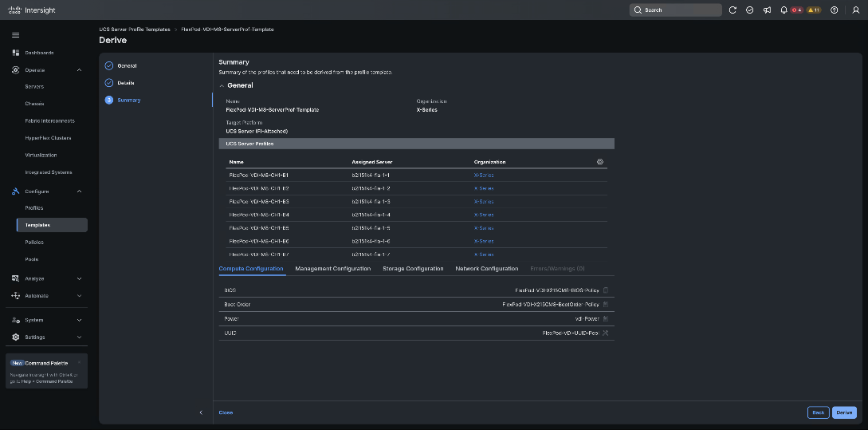This screenshot has width=868, height=430.
Task: Click the Analyze icon in sidebar
Action: coord(15,278)
